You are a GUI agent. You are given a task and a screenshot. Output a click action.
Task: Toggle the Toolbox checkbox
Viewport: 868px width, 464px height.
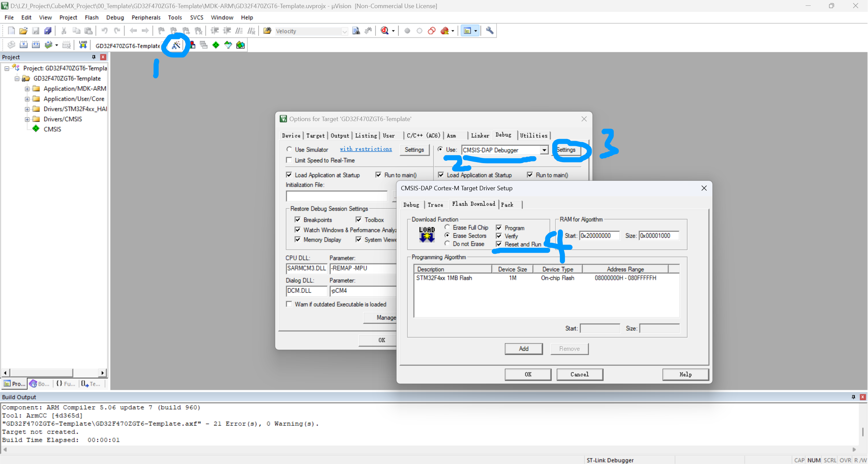[359, 219]
